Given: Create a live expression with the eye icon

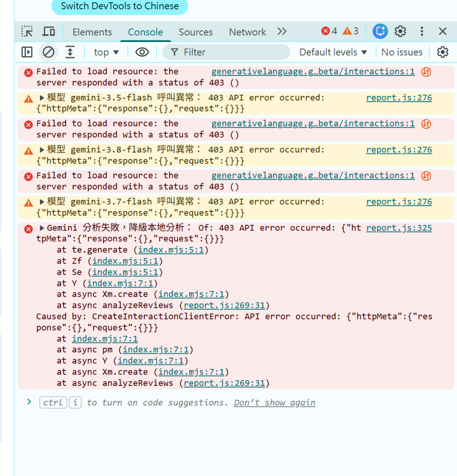Looking at the screenshot, I should click(x=142, y=52).
